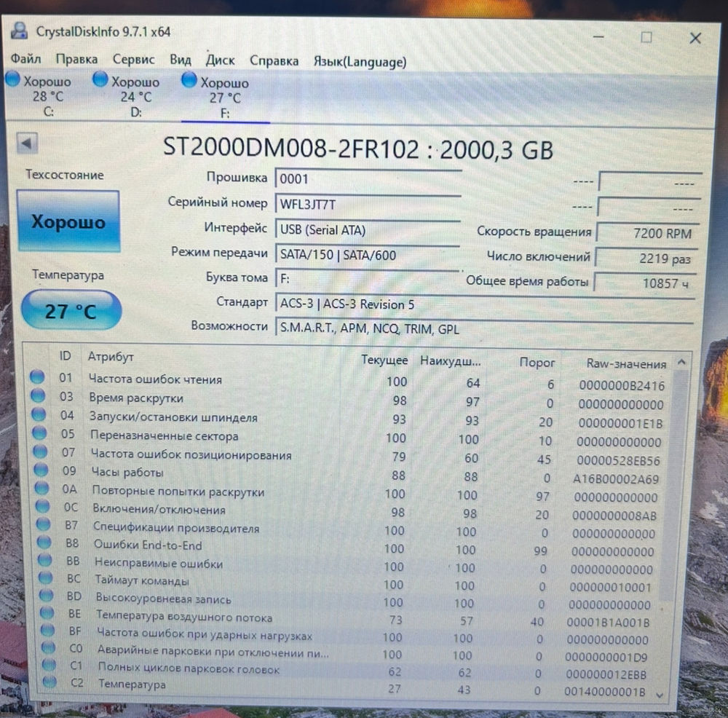Select the F: disk tab
This screenshot has width=728, height=718.
(225, 98)
